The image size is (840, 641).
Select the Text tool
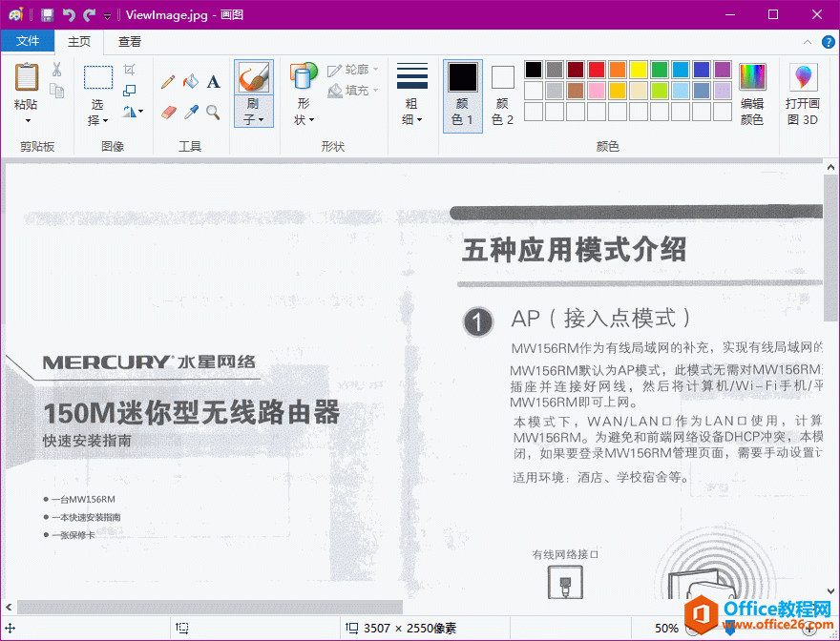pyautogui.click(x=213, y=82)
